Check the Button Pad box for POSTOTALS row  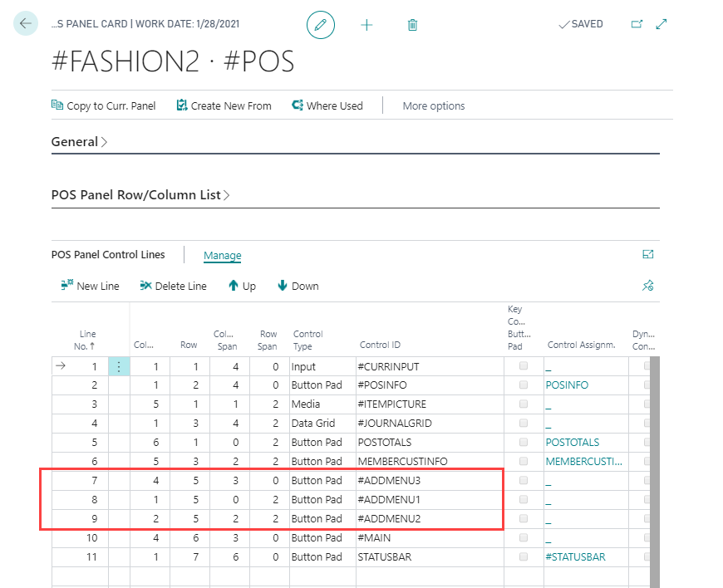[524, 442]
